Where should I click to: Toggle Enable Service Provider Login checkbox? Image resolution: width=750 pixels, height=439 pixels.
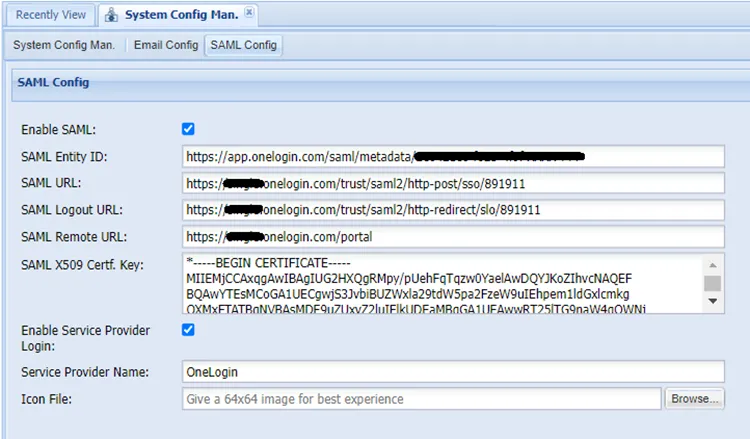pos(188,329)
